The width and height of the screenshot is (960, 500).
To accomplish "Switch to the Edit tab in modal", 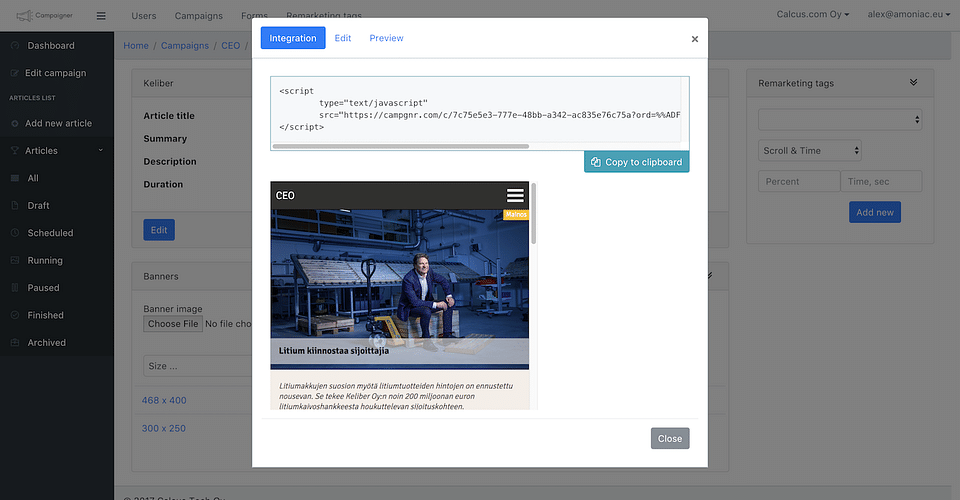I will pyautogui.click(x=343, y=38).
